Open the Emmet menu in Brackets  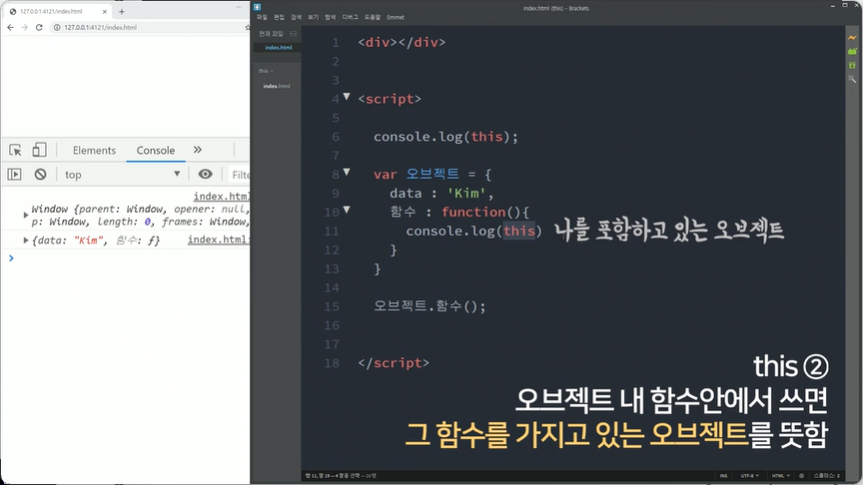[x=395, y=18]
